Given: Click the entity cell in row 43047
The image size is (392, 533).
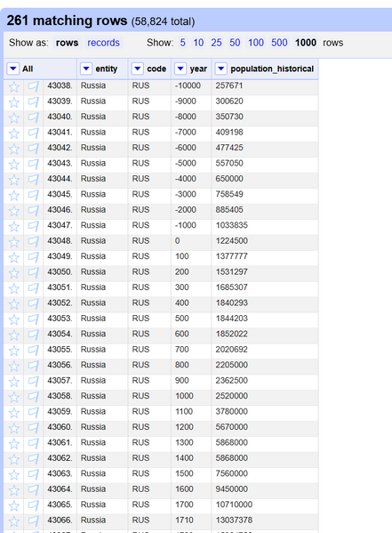Looking at the screenshot, I should 93,225.
